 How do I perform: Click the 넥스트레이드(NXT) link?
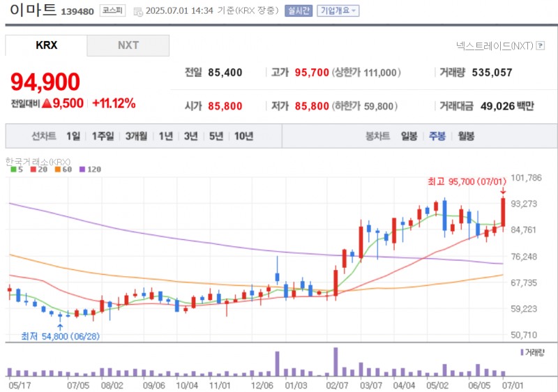[x=495, y=45]
